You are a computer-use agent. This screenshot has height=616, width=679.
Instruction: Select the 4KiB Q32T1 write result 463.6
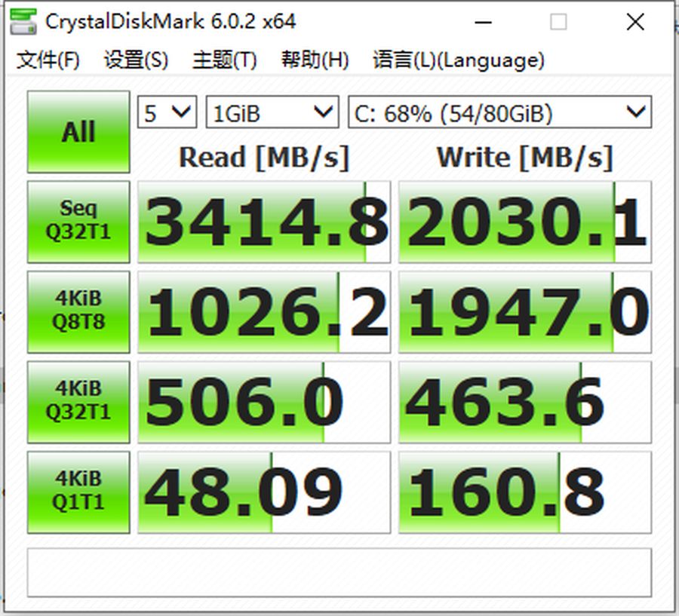pyautogui.click(x=525, y=402)
